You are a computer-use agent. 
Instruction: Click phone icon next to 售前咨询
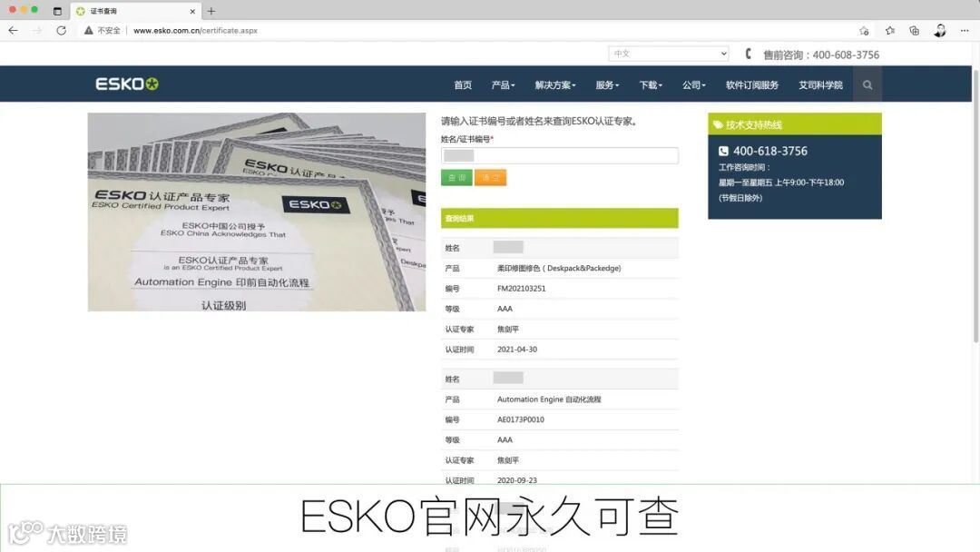click(748, 54)
